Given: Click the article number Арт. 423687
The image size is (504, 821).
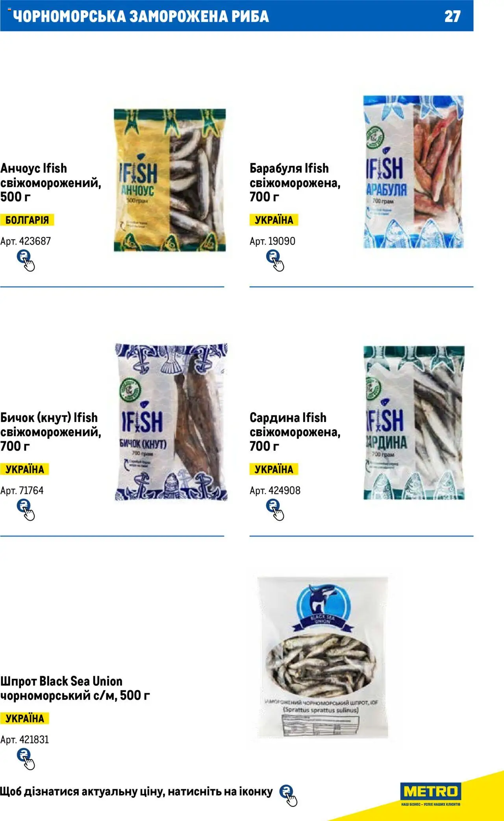Looking at the screenshot, I should [26, 241].
